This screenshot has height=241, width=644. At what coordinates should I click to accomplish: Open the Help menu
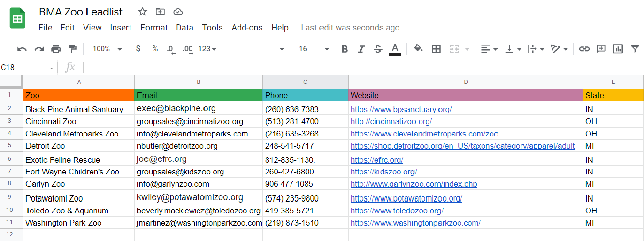[280, 28]
